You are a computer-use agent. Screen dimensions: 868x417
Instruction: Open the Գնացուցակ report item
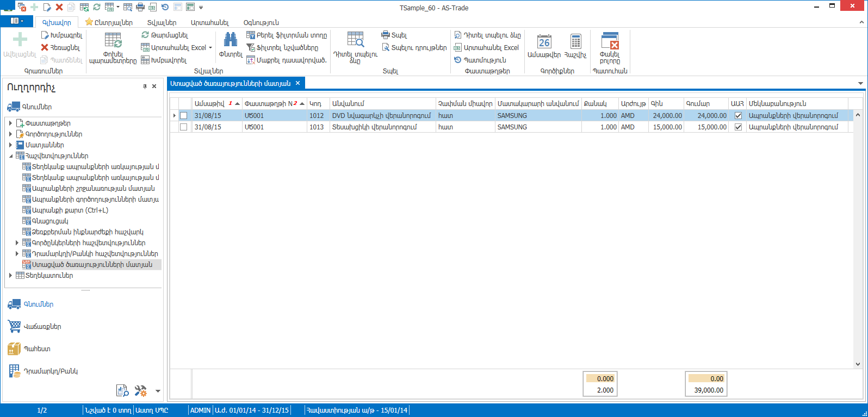(x=50, y=221)
